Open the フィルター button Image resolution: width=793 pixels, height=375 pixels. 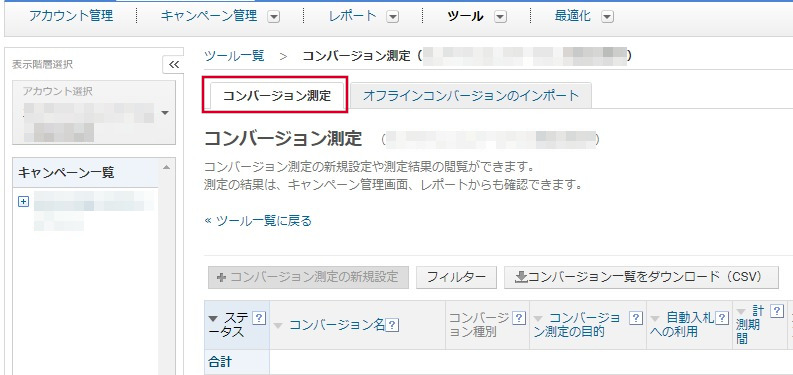456,277
